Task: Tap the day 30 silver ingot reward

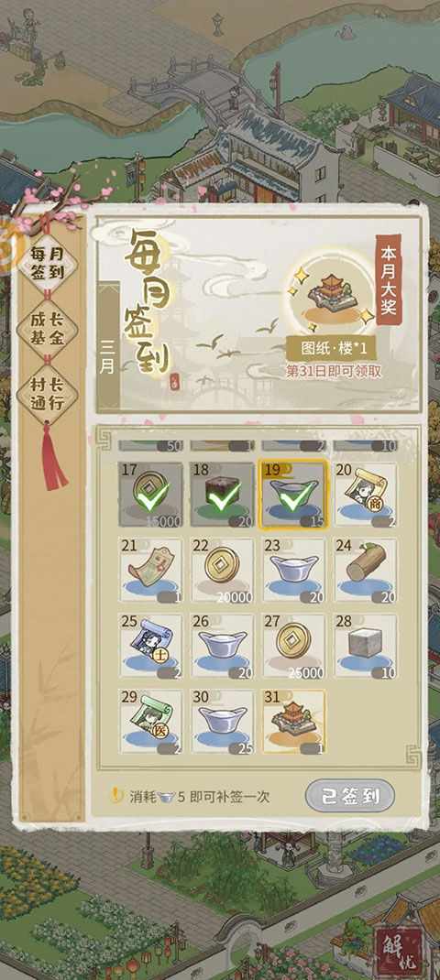Action: click(222, 721)
